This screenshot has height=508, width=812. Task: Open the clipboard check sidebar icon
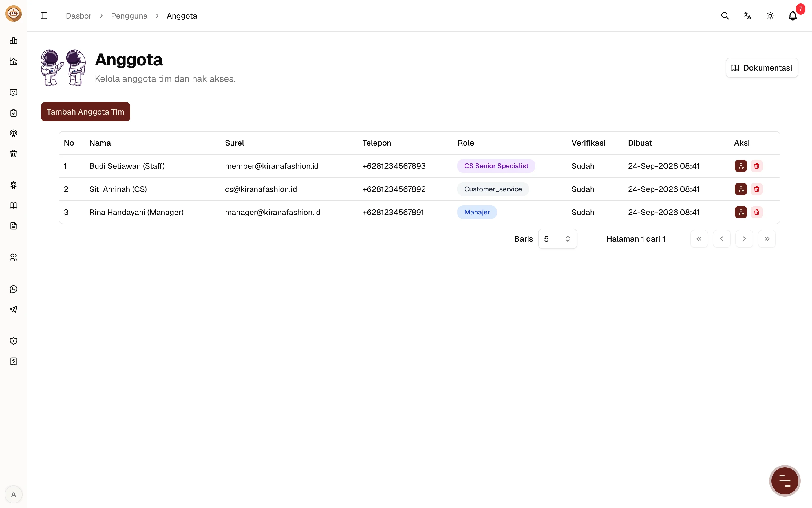point(14,113)
